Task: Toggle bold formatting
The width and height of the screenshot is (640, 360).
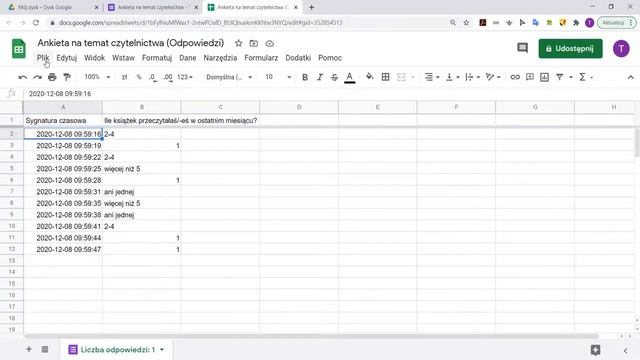Action: tap(305, 77)
